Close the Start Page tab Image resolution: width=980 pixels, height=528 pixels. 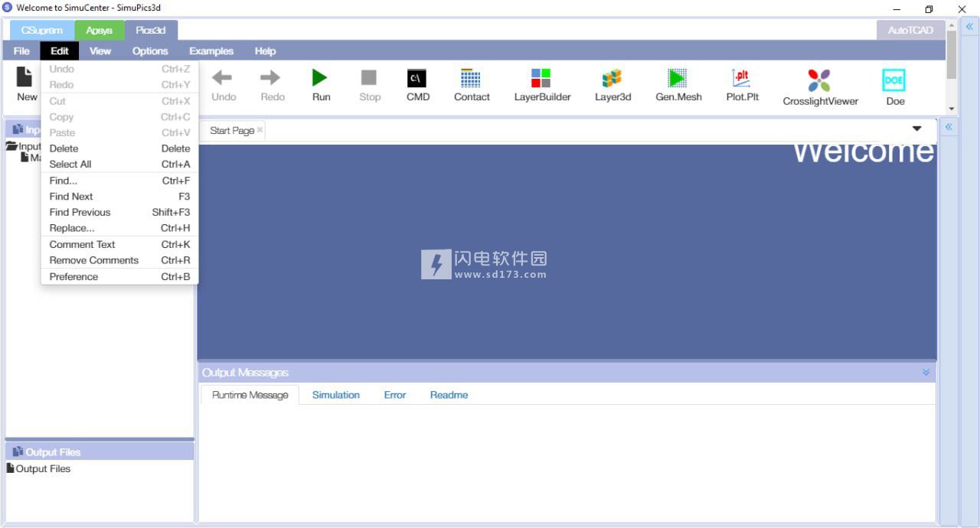(260, 130)
